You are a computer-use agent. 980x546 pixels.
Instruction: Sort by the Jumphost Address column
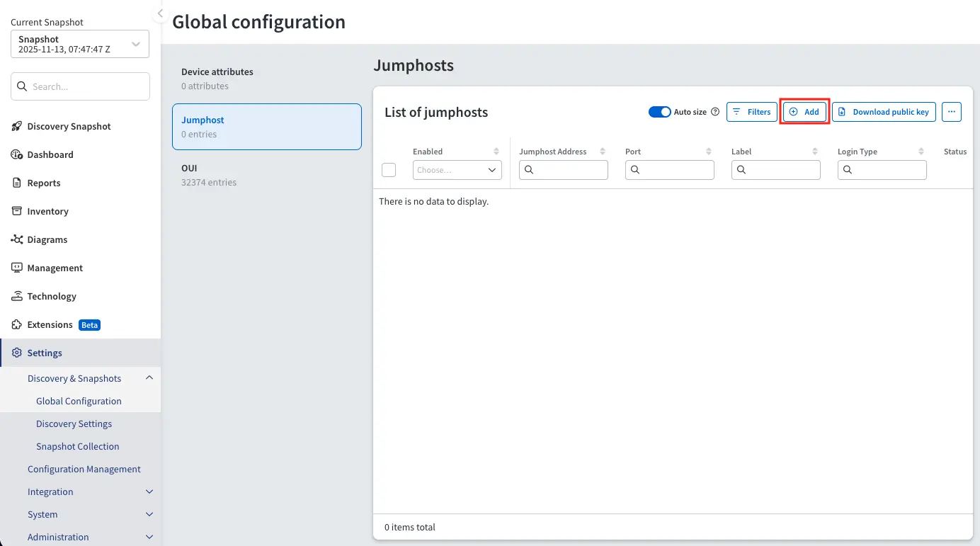pos(603,152)
